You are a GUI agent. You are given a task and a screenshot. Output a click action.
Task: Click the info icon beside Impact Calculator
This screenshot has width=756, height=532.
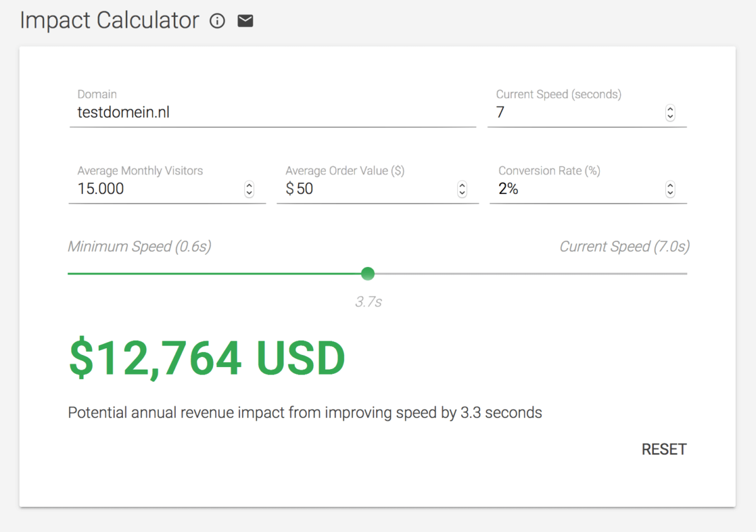tap(217, 21)
